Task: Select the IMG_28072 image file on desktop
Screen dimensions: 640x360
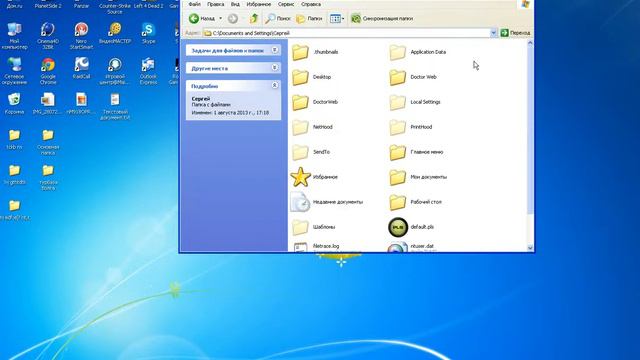Action: pyautogui.click(x=48, y=104)
